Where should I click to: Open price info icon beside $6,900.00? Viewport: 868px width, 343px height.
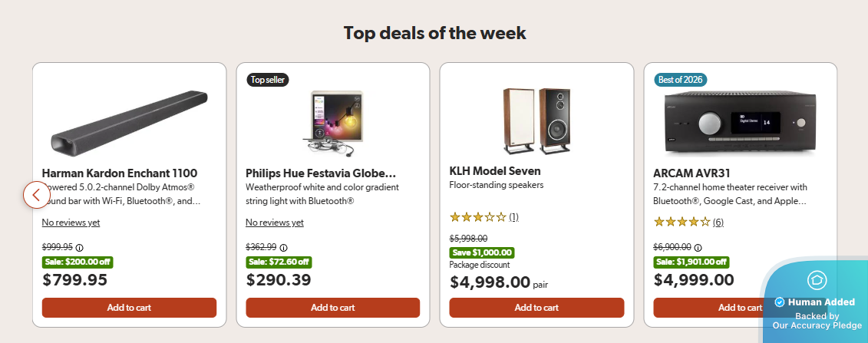[698, 248]
